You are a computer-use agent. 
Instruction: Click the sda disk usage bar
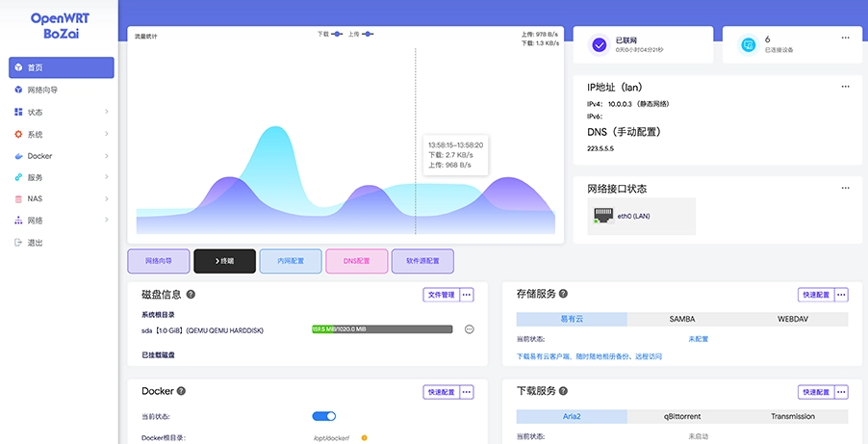[382, 329]
